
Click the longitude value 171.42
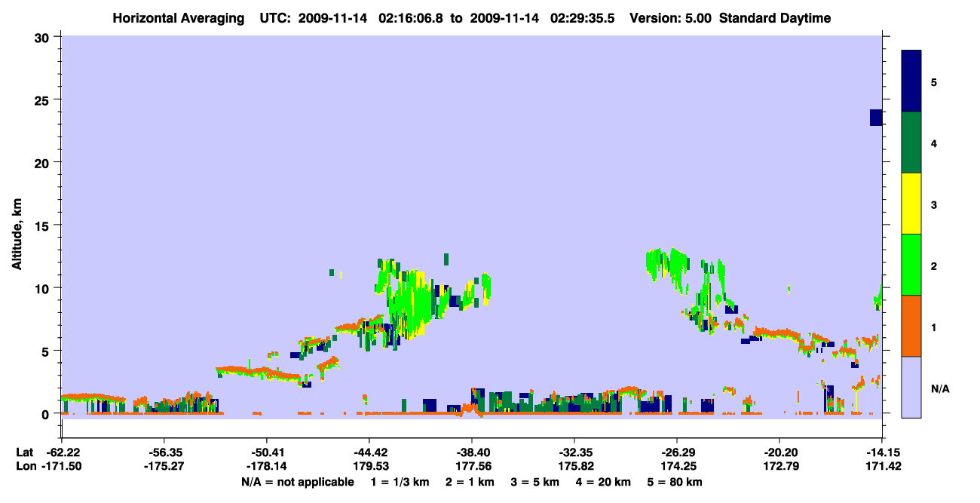pyautogui.click(x=883, y=466)
